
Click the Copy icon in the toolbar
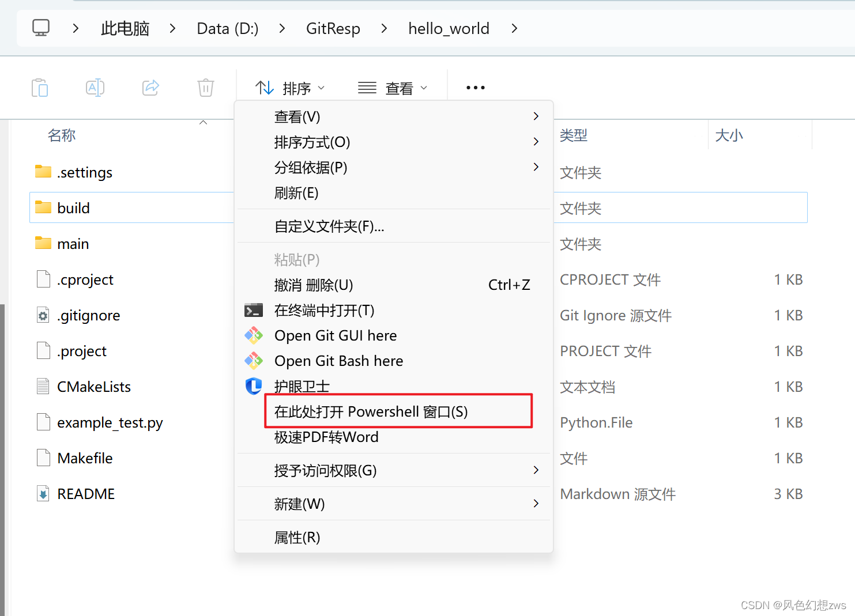tap(40, 88)
